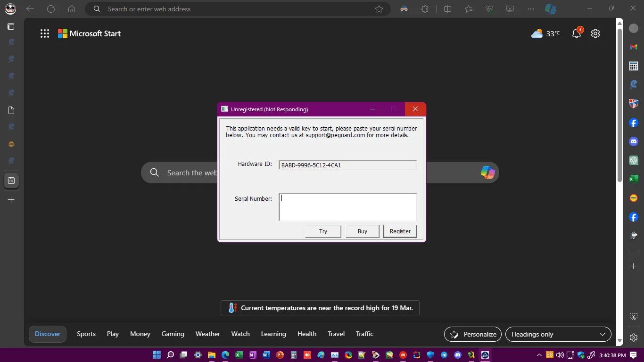Open the Travel tab
This screenshot has width=644, height=362.
336,334
